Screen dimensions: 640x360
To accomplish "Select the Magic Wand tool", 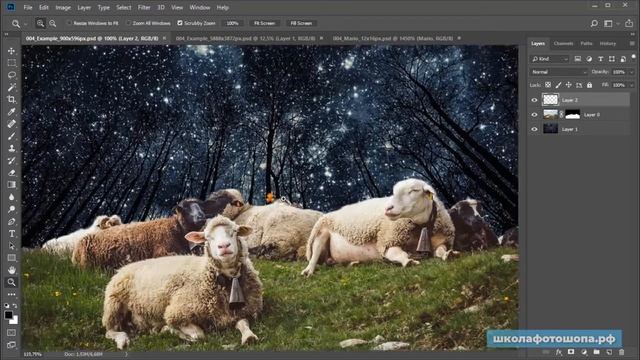I will point(11,87).
